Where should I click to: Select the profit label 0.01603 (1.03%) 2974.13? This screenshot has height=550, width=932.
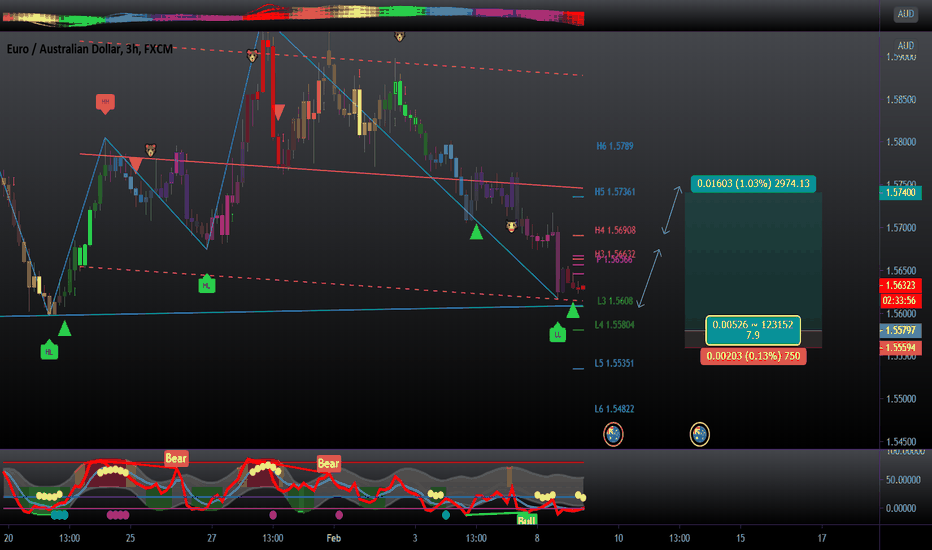tap(753, 184)
